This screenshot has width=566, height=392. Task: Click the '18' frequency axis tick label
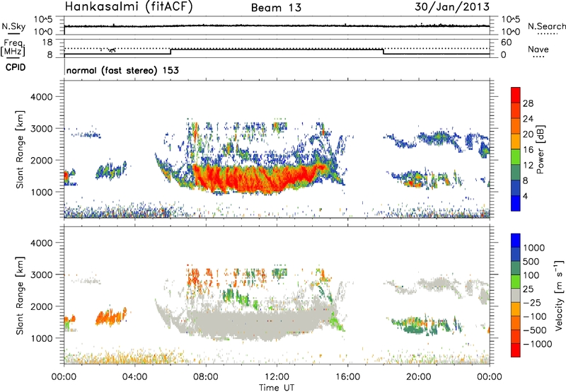click(x=47, y=42)
